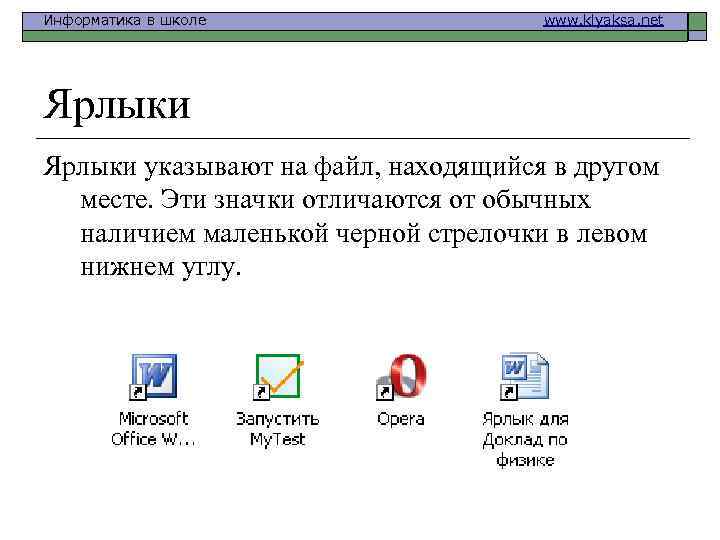
Task: Open the www.klyaksa.net link
Action: tap(603, 20)
